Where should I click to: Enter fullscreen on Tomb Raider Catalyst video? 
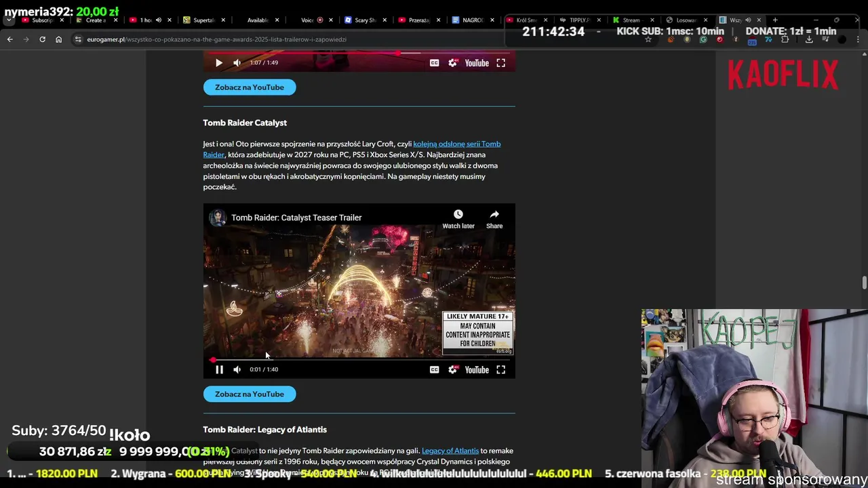500,369
